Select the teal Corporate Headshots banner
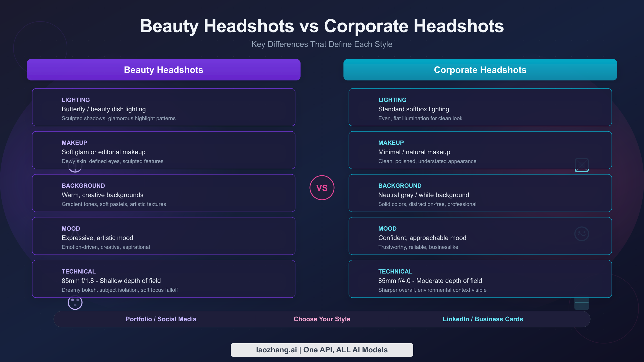This screenshot has width=644, height=362. click(480, 70)
